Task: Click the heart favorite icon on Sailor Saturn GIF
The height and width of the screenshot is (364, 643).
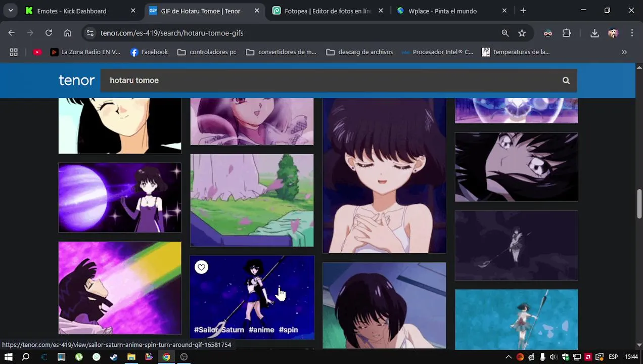Action: (x=201, y=267)
